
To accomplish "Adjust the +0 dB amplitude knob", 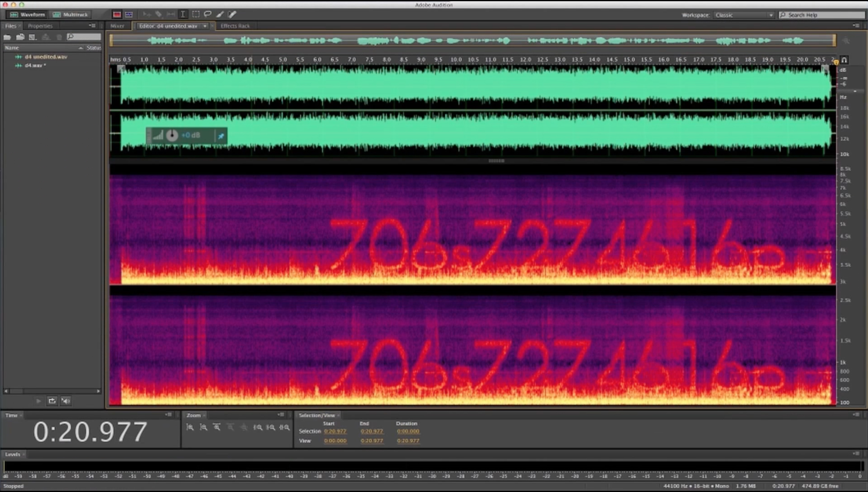I will 172,135.
